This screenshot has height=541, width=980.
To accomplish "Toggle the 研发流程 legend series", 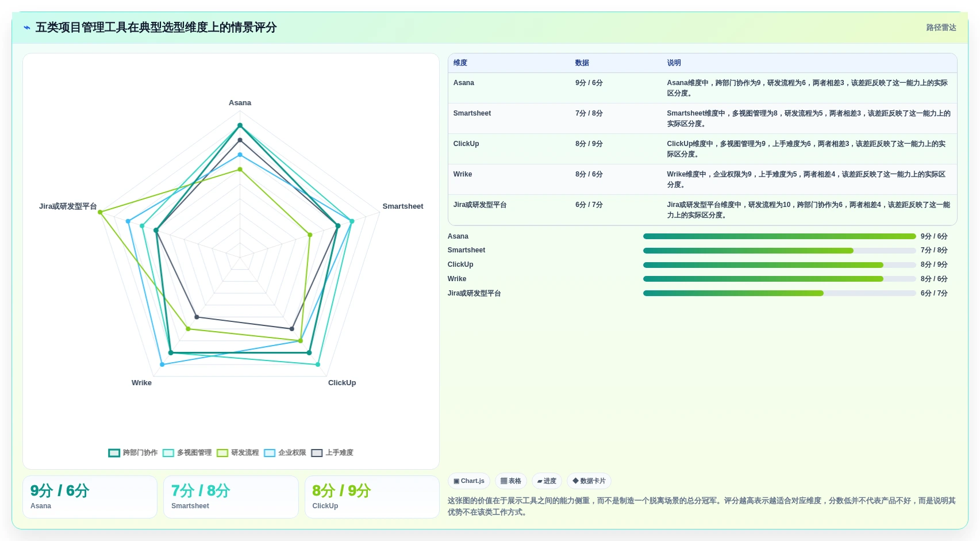I will coord(238,452).
